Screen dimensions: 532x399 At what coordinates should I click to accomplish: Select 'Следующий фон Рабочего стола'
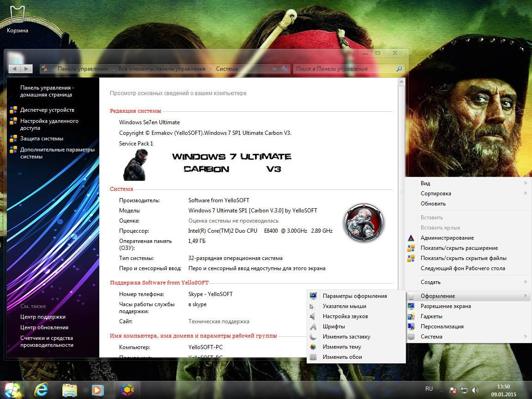pyautogui.click(x=468, y=268)
